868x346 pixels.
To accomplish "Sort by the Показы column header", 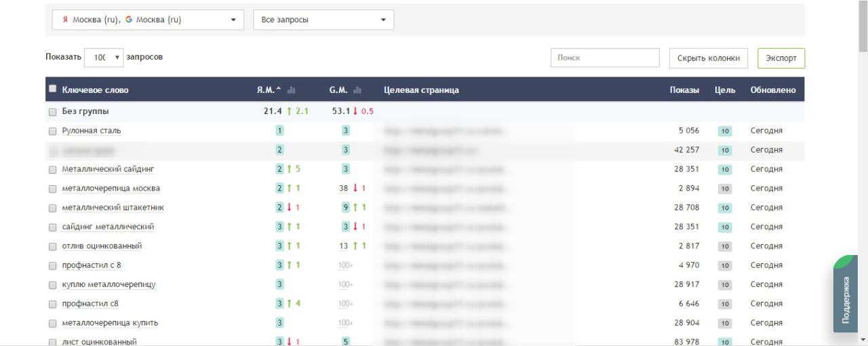I will [684, 90].
